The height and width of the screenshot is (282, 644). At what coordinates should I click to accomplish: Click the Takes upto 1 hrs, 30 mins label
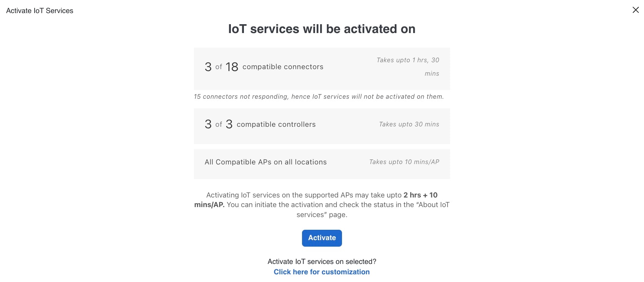408,67
